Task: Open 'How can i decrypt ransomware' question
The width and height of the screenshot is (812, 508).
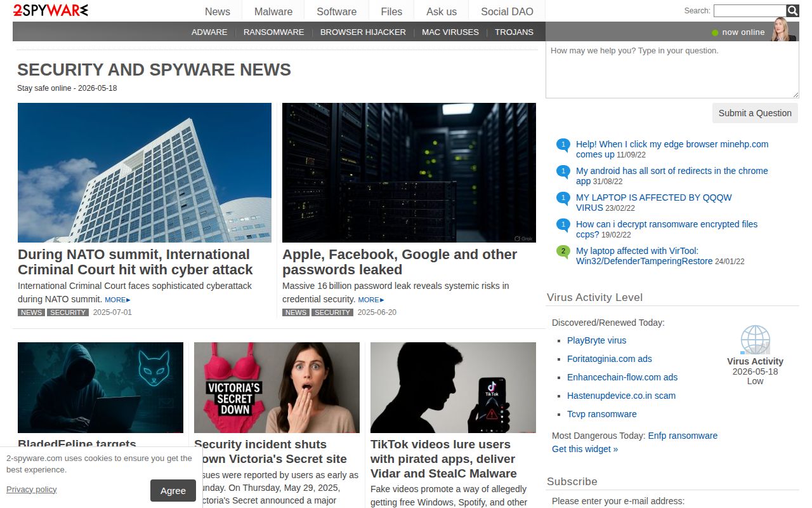Action: coord(667,229)
